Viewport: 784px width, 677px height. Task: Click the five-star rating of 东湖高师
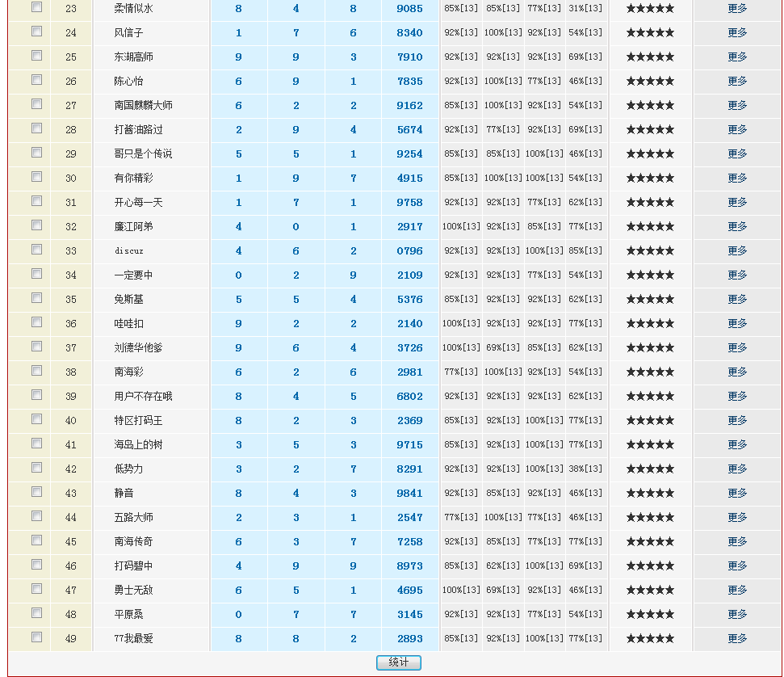tap(650, 57)
